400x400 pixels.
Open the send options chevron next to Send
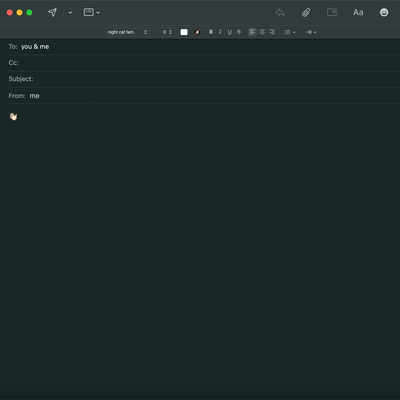70,13
